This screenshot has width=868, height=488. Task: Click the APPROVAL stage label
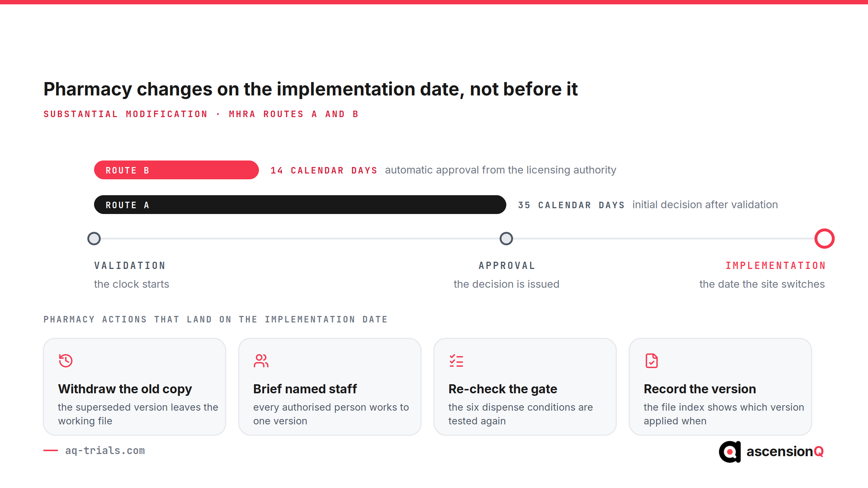coord(507,266)
